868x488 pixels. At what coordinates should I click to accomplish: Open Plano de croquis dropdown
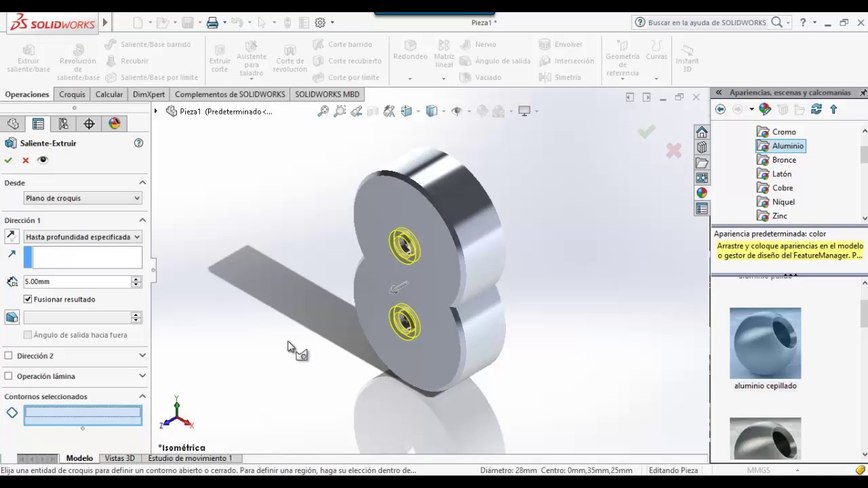coord(83,198)
